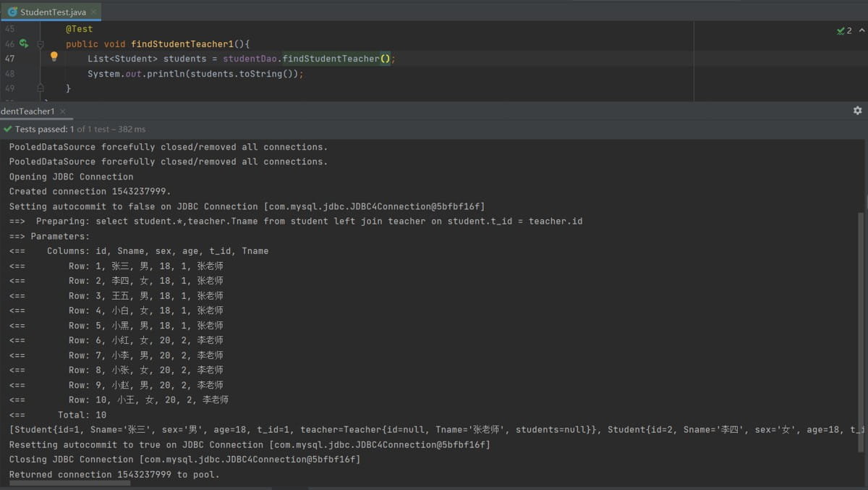Click the console's vertical scrollbar
This screenshot has width=868, height=490.
(860, 326)
